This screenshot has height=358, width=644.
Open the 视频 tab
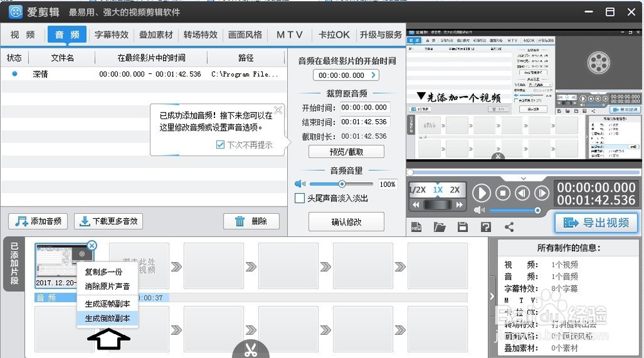(x=23, y=35)
